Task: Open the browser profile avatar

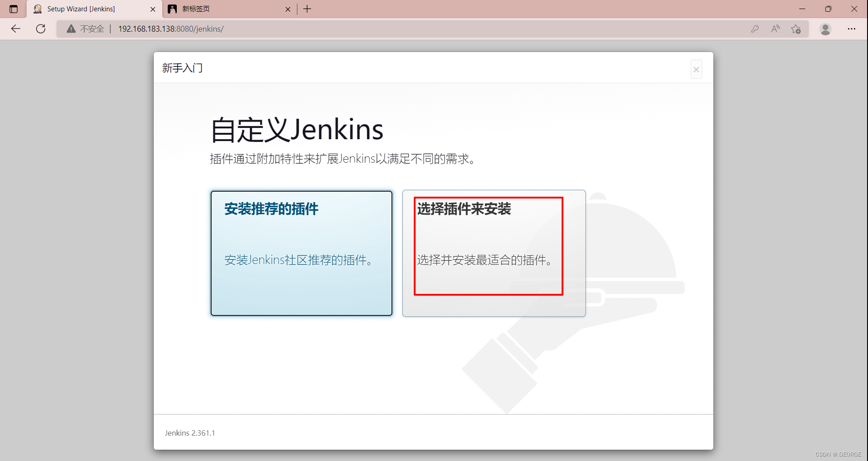Action: click(826, 29)
